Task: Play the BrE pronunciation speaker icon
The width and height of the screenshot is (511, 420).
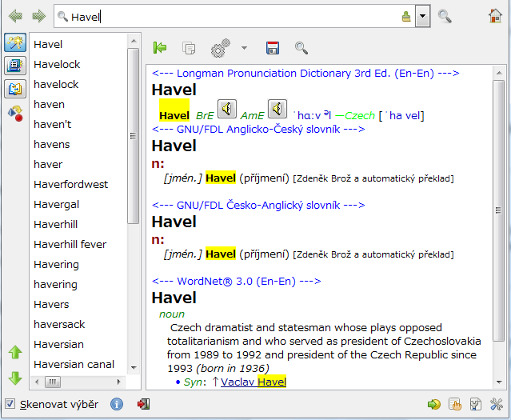Action: pos(227,109)
